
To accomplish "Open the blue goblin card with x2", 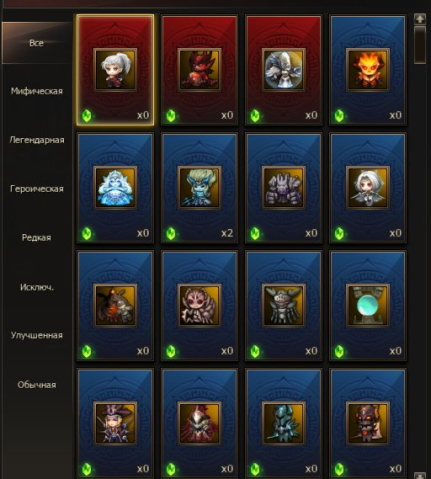I will point(199,188).
